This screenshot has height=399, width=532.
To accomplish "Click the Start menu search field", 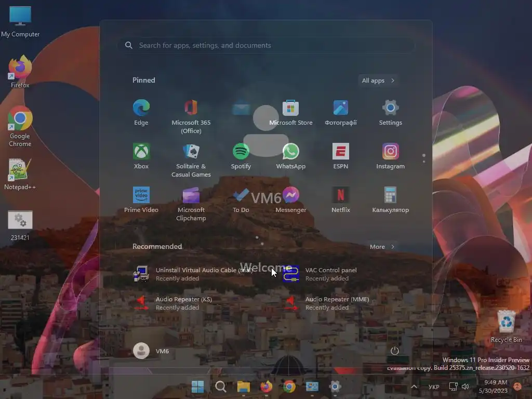I will click(266, 46).
